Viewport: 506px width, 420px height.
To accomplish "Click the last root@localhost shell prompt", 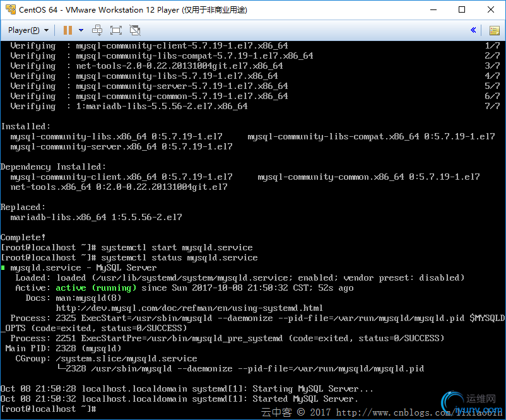I will 49,409.
